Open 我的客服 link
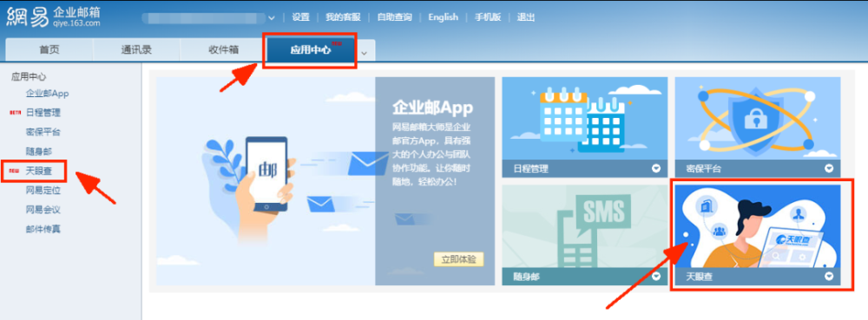This screenshot has height=320, width=868. [343, 17]
